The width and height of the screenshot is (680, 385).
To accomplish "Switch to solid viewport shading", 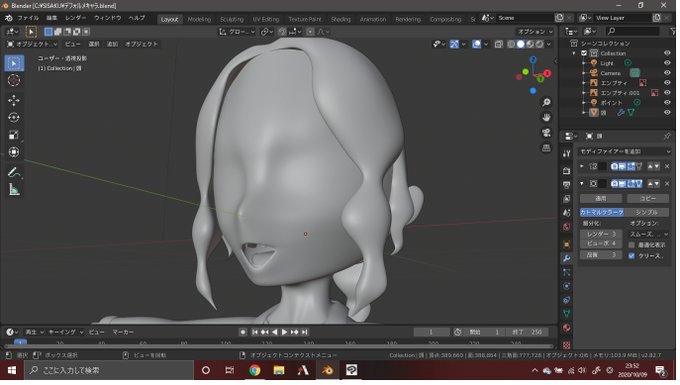I will coord(520,44).
